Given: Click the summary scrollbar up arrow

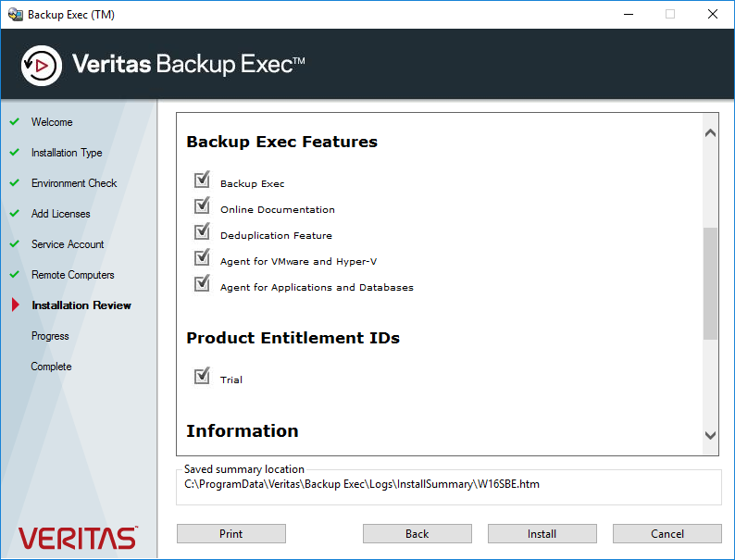Looking at the screenshot, I should coord(710,133).
